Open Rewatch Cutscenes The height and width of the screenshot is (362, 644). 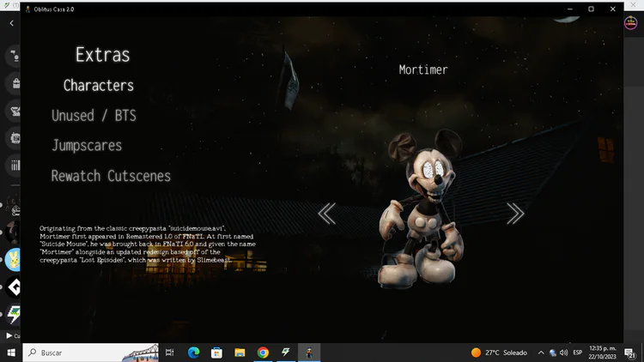[x=111, y=176]
